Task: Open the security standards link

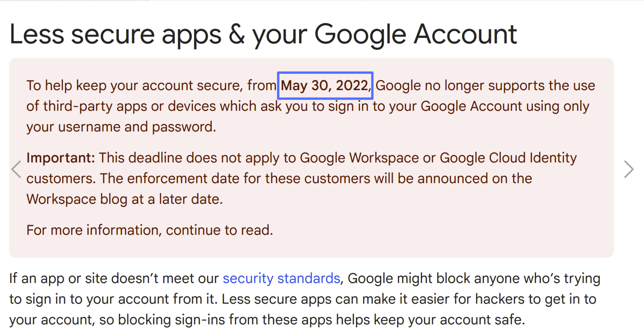Action: (x=281, y=278)
